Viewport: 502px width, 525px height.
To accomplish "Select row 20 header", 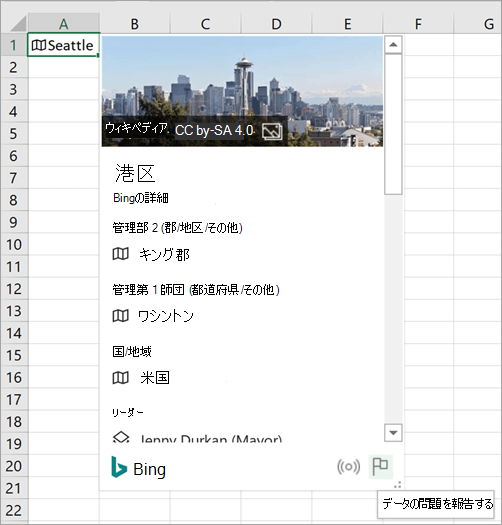I will point(14,466).
